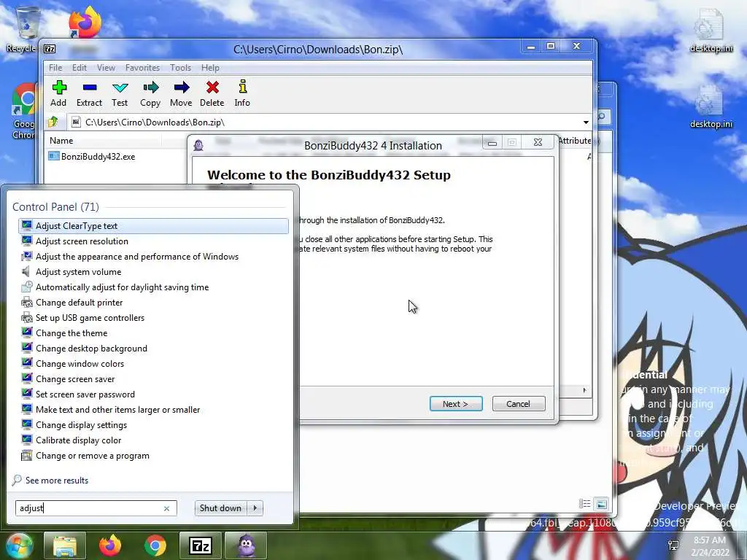Image resolution: width=747 pixels, height=560 pixels.
Task: Click the preview pane icon in Explorer window
Action: pos(601,504)
